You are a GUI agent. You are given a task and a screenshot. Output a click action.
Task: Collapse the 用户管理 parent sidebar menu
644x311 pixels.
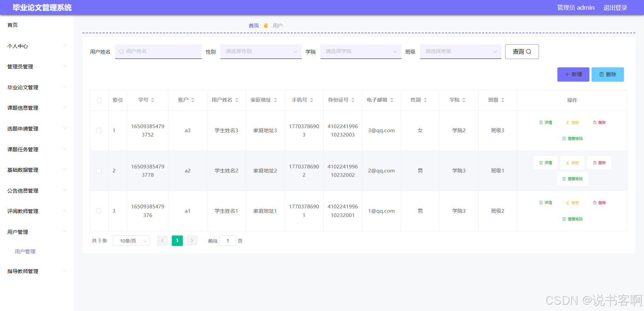(37, 232)
